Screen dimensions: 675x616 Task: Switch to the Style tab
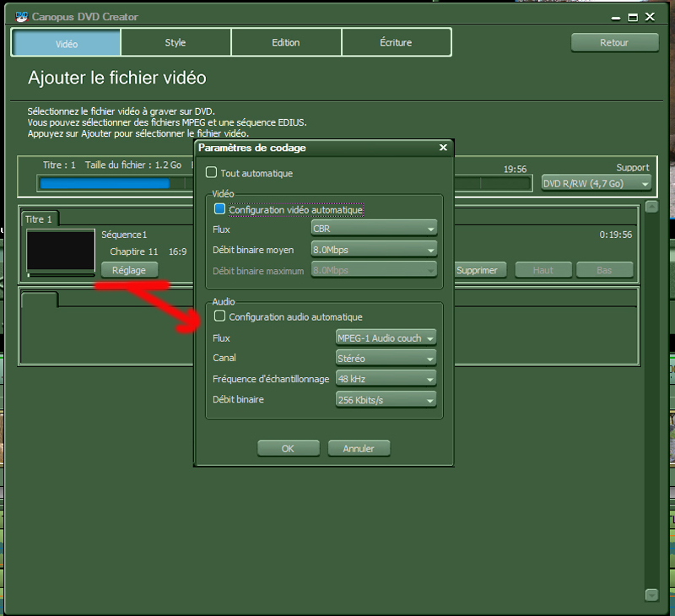click(175, 42)
